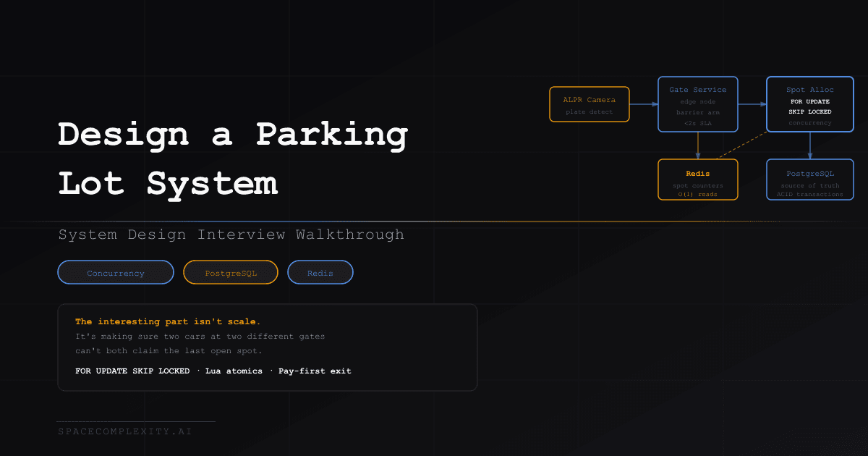
Task: Select the Gate Service diagram node
Action: point(698,104)
